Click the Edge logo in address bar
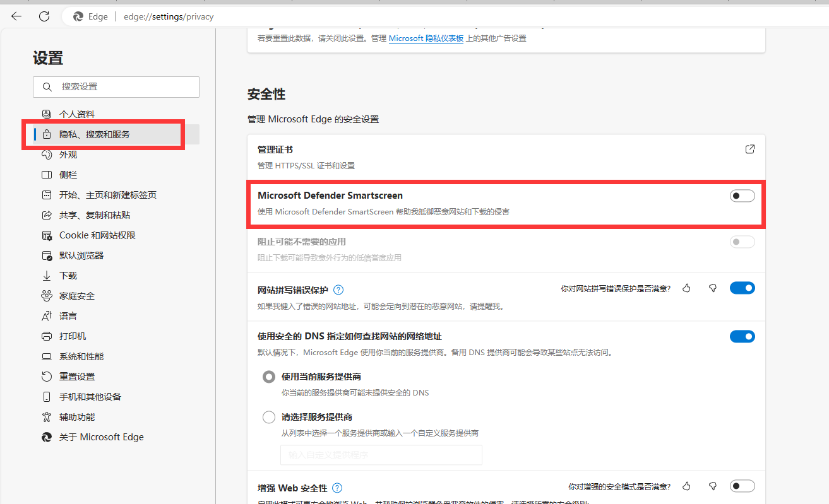The image size is (829, 504). (78, 16)
